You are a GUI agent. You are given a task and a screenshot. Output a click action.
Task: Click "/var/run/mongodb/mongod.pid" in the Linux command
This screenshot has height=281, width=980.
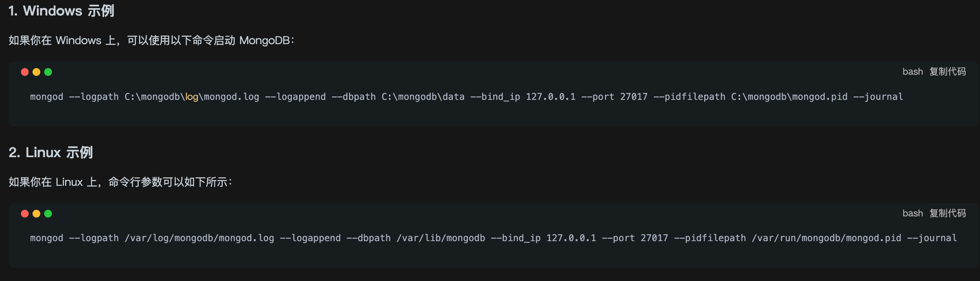pyautogui.click(x=826, y=238)
